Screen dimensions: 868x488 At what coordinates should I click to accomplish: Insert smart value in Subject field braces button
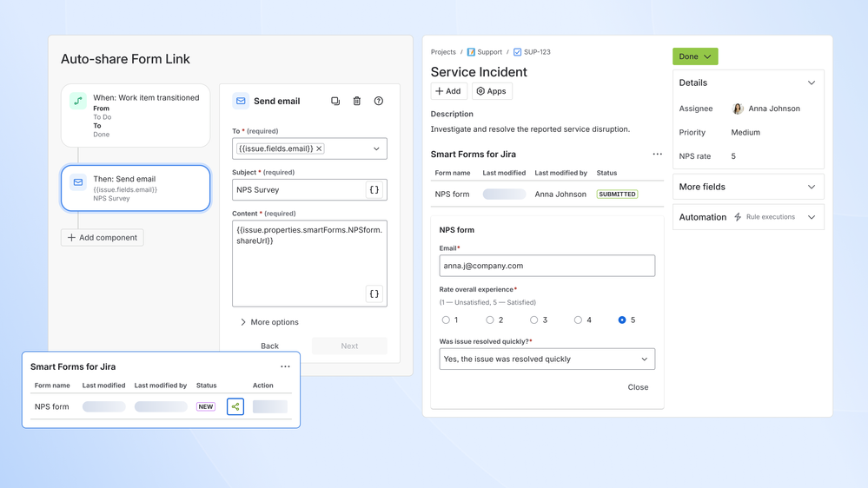(374, 190)
